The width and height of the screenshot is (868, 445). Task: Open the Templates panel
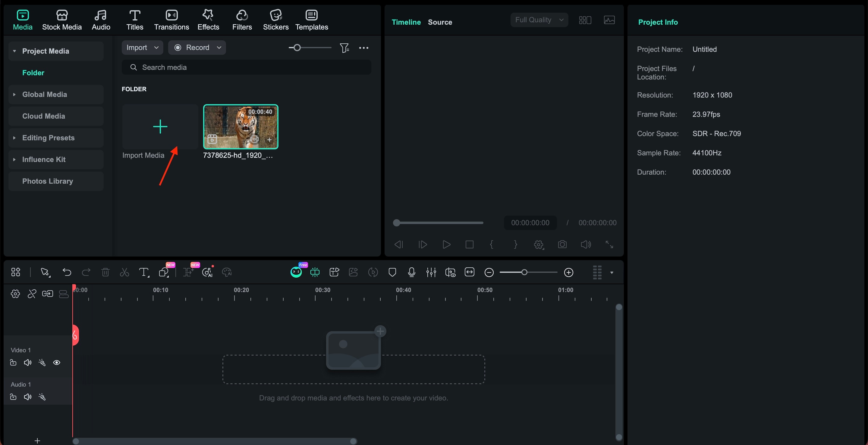(x=312, y=19)
